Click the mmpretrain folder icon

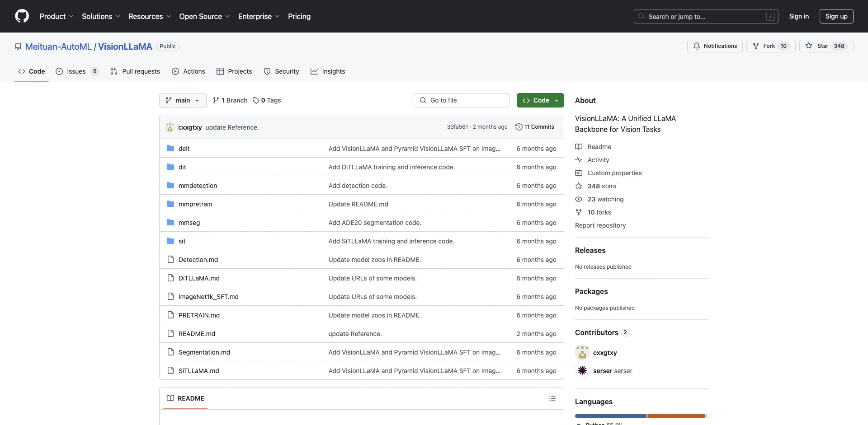pyautogui.click(x=170, y=204)
